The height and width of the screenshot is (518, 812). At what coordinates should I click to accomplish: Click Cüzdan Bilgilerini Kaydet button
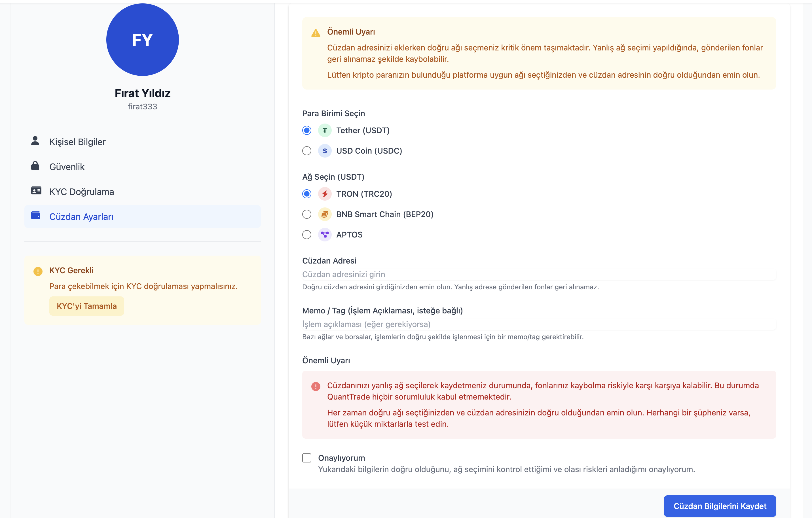coord(720,506)
